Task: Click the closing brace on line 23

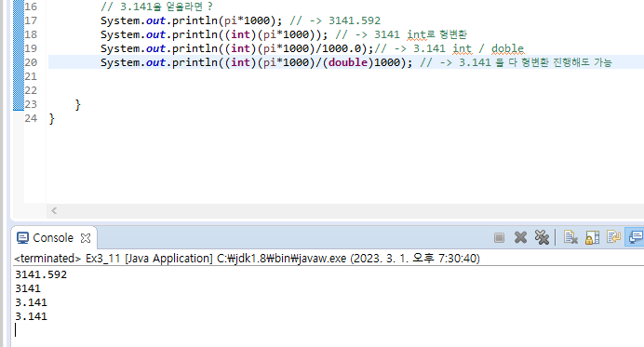Action: tap(78, 104)
